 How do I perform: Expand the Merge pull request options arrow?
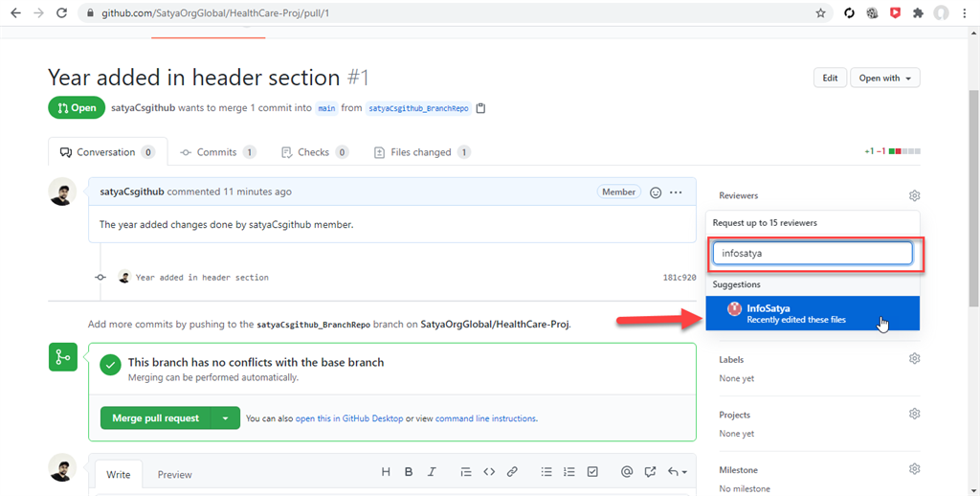pyautogui.click(x=225, y=417)
